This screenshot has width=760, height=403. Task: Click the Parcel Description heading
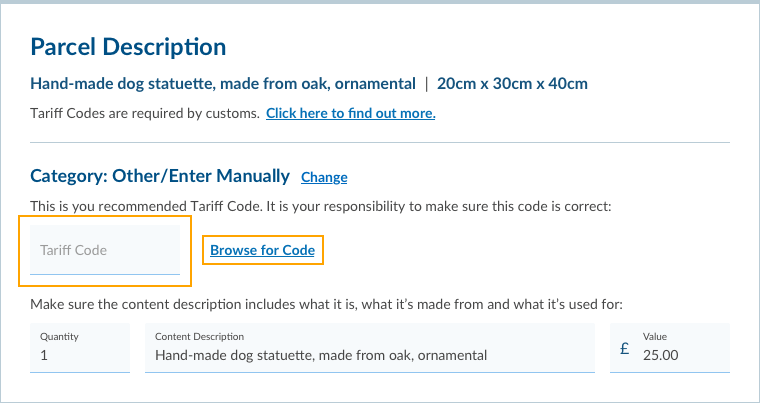pyautogui.click(x=128, y=46)
